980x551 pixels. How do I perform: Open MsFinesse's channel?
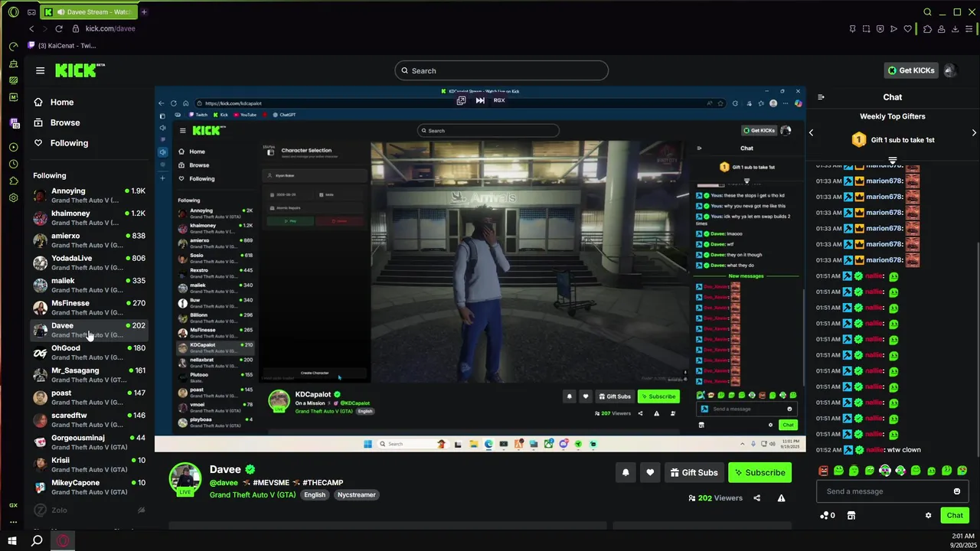[90, 308]
